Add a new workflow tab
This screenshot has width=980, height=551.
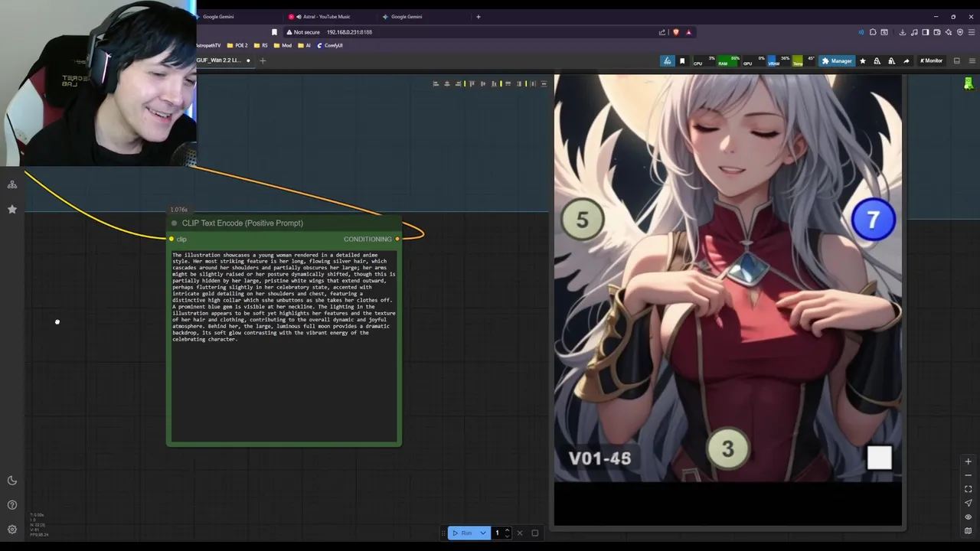[263, 60]
